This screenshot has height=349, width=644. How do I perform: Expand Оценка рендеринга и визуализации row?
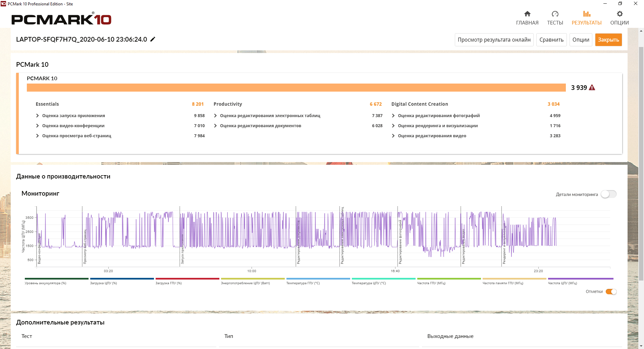[x=393, y=126]
